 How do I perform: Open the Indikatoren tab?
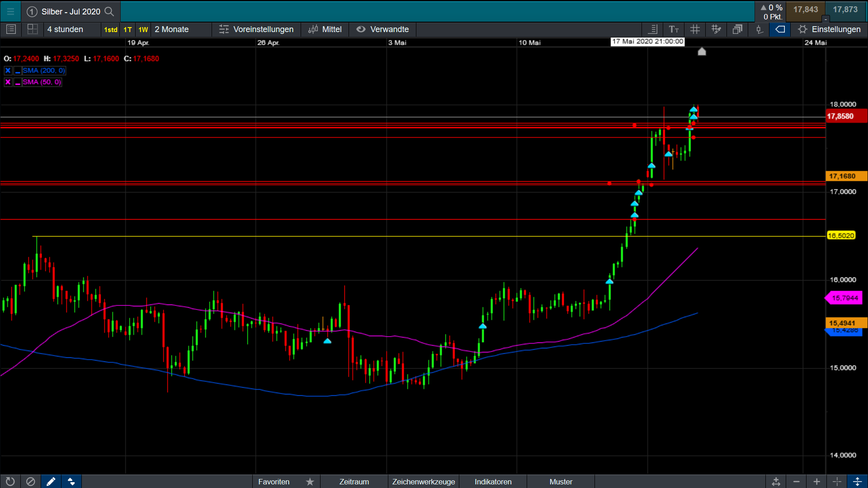[x=493, y=482]
